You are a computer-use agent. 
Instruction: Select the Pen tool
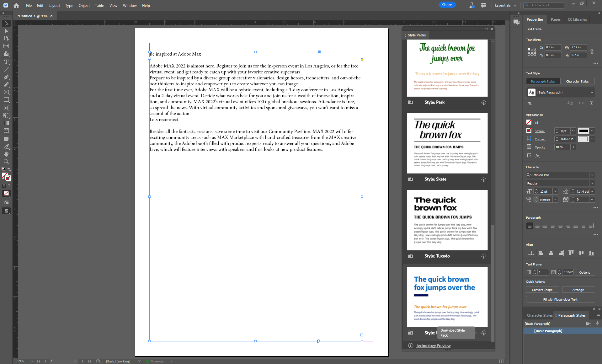click(x=6, y=77)
